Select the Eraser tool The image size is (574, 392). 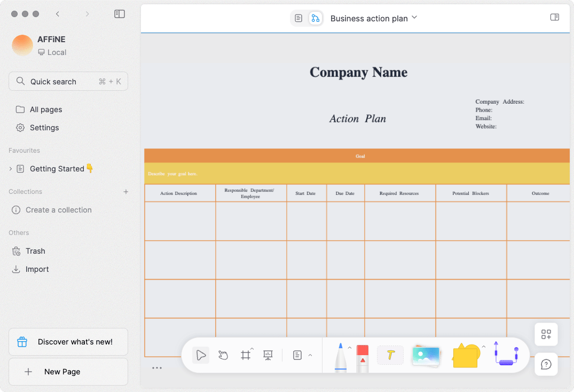[x=363, y=355]
